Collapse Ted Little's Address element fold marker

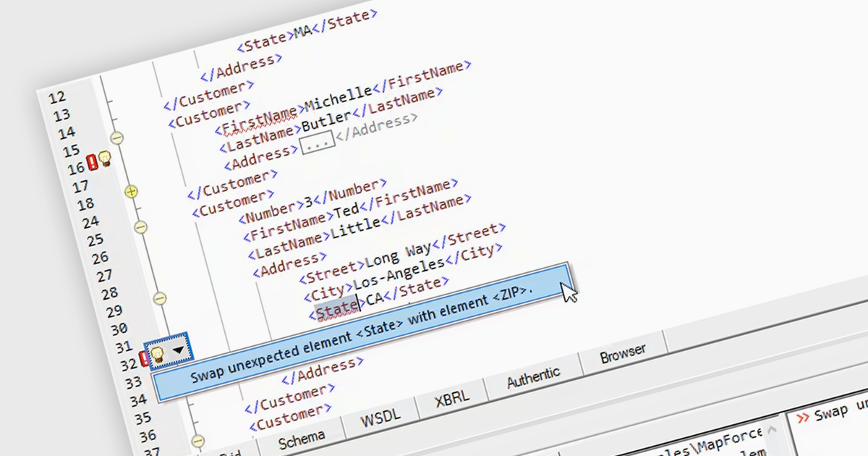(x=161, y=297)
